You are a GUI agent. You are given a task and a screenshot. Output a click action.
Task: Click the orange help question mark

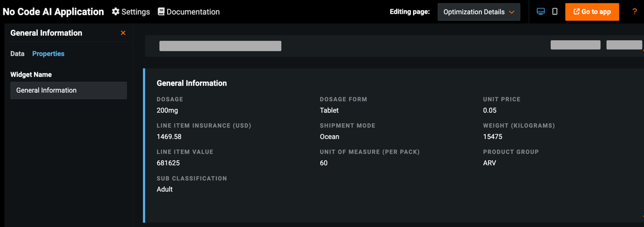[x=634, y=11]
